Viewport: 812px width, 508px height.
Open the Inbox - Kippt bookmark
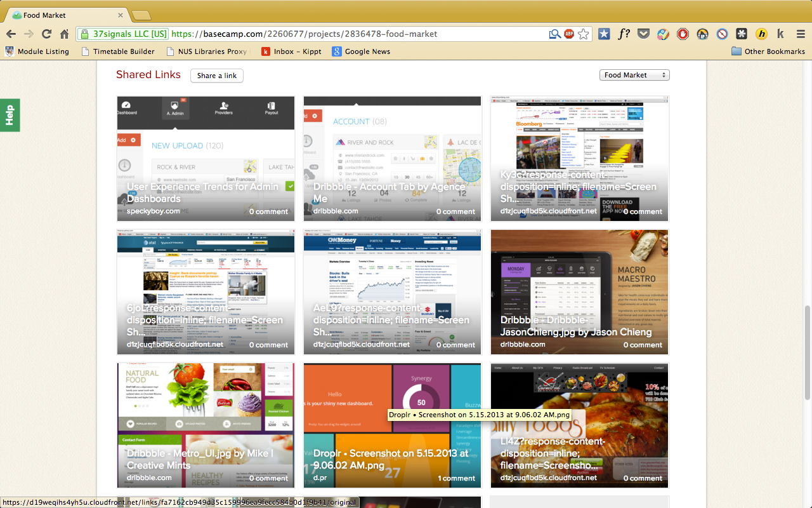291,51
